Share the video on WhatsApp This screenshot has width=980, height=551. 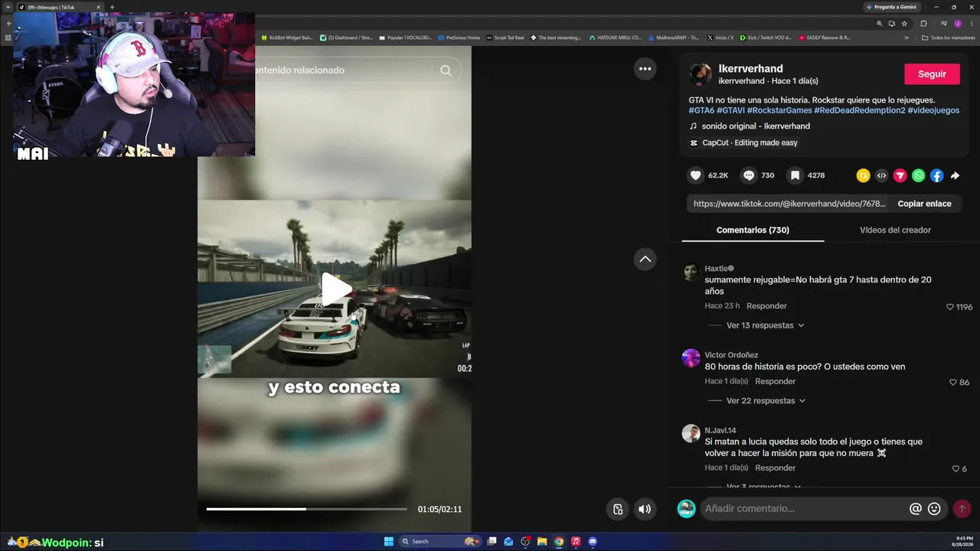(x=918, y=175)
